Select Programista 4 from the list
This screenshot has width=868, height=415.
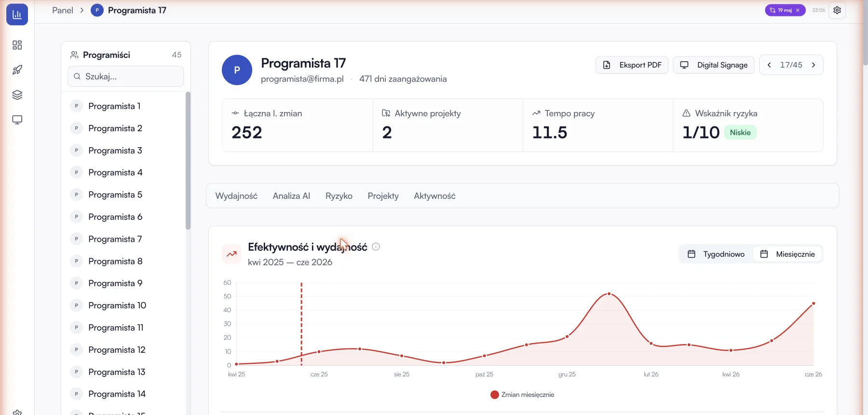123,173
